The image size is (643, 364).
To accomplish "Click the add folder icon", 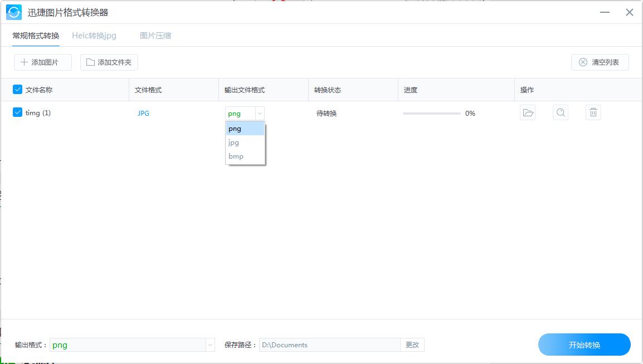I will pos(91,62).
